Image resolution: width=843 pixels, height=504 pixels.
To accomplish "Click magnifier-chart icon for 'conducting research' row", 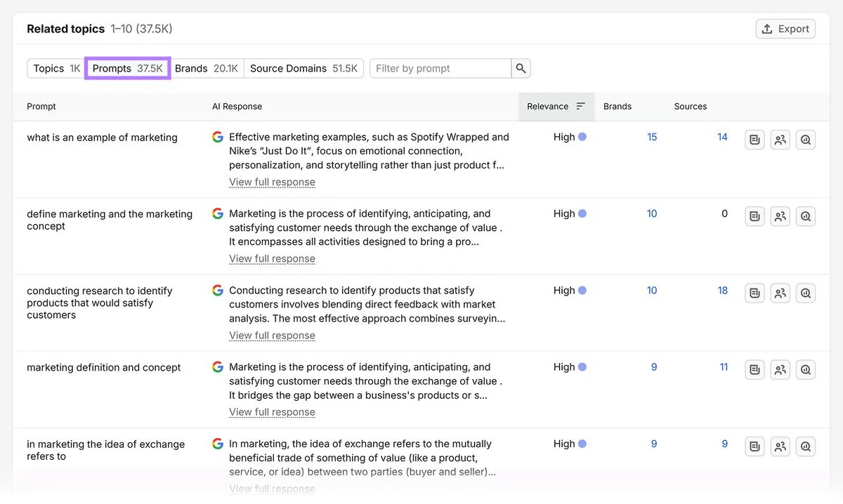I will point(806,293).
